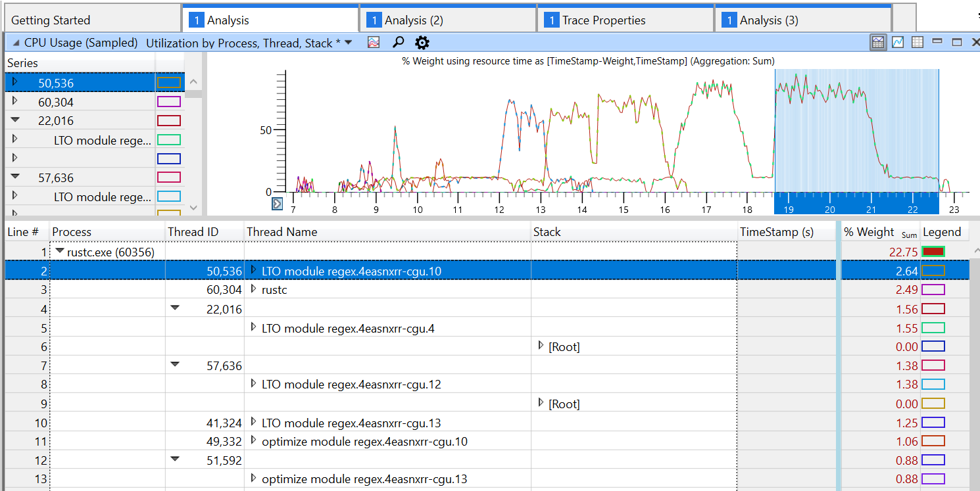
Task: Collapse the CPU Usage (Sampled) panel triangle
Action: 16,43
